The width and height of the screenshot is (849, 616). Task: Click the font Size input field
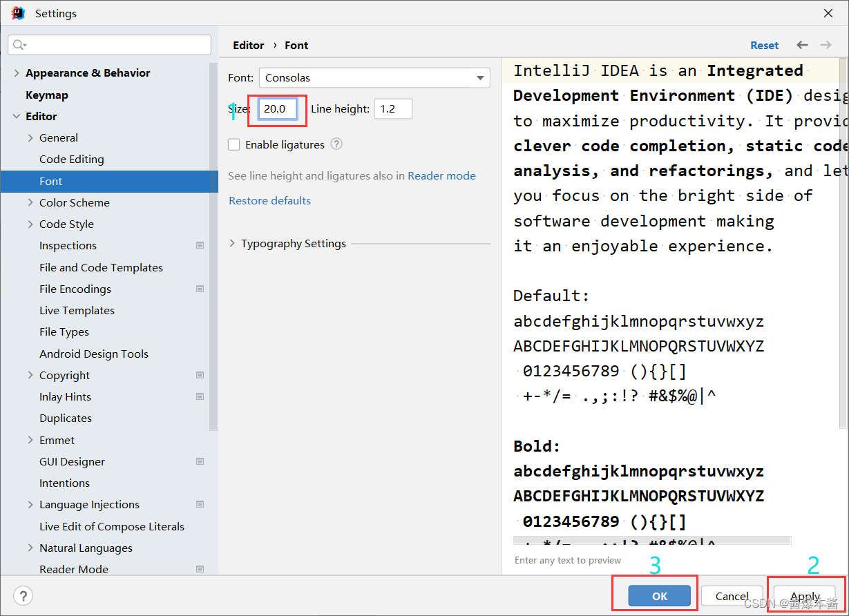tap(278, 108)
